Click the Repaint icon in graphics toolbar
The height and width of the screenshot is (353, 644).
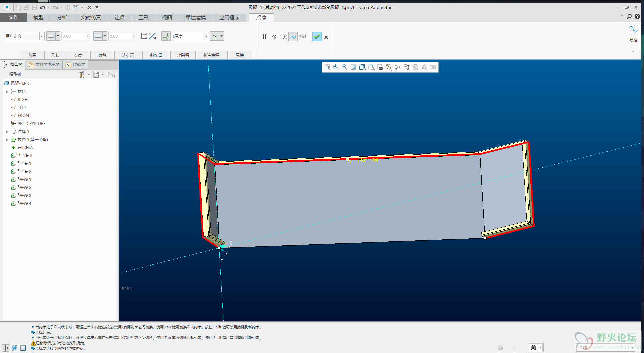tap(353, 67)
